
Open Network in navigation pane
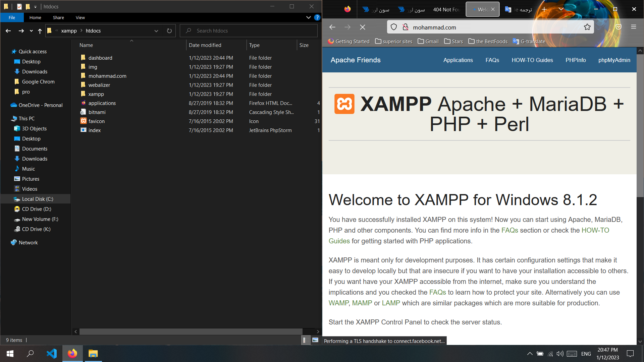click(x=28, y=243)
